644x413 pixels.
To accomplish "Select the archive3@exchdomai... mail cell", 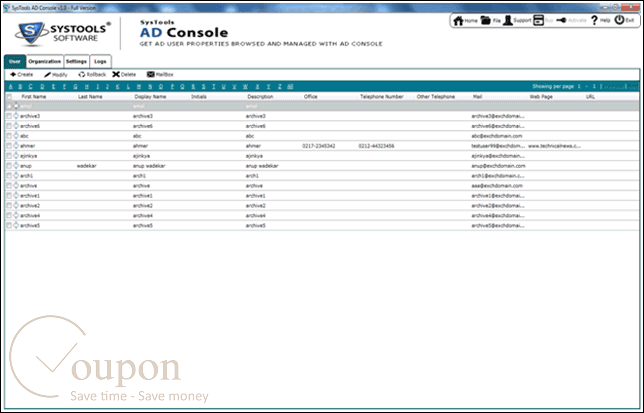I will [498, 116].
